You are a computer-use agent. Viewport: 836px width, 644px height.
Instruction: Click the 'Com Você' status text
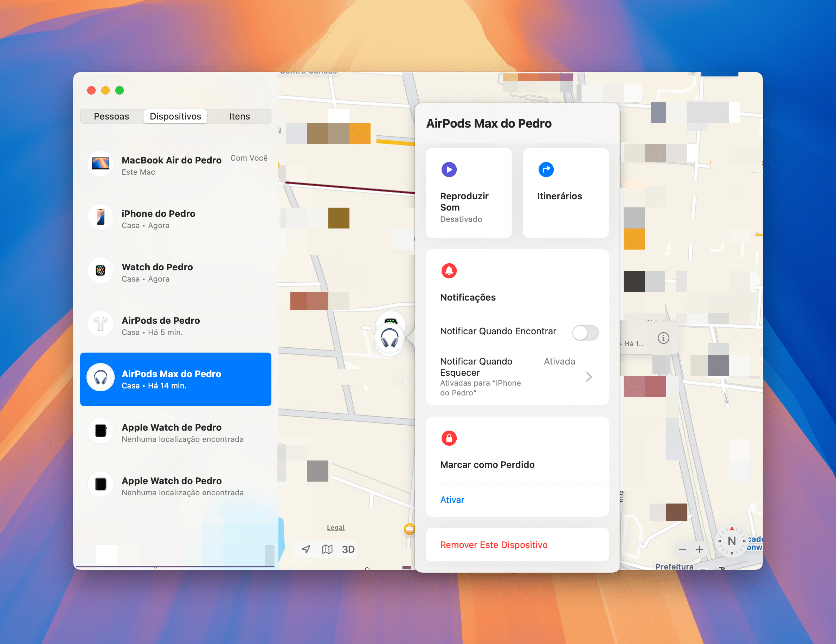coord(249,158)
